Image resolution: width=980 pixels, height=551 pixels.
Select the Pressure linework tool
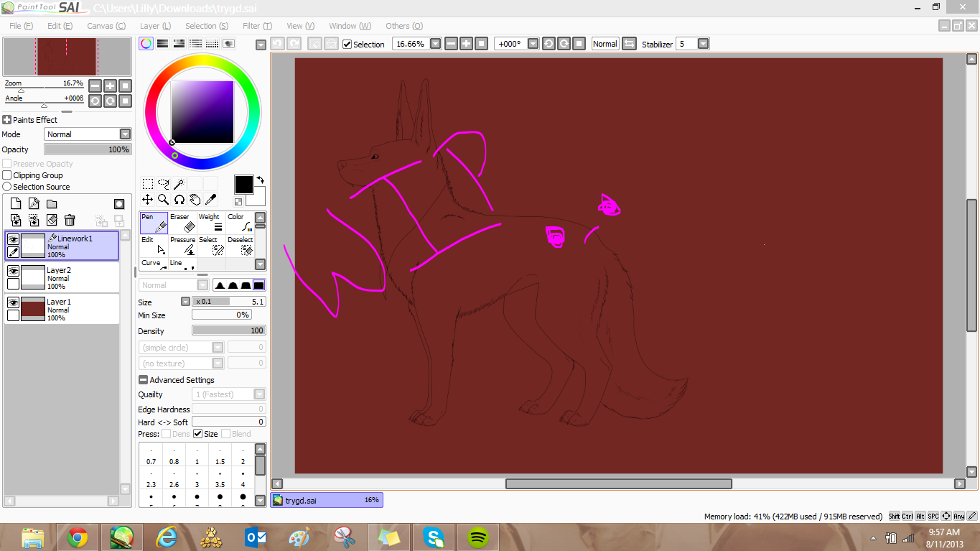tap(182, 246)
